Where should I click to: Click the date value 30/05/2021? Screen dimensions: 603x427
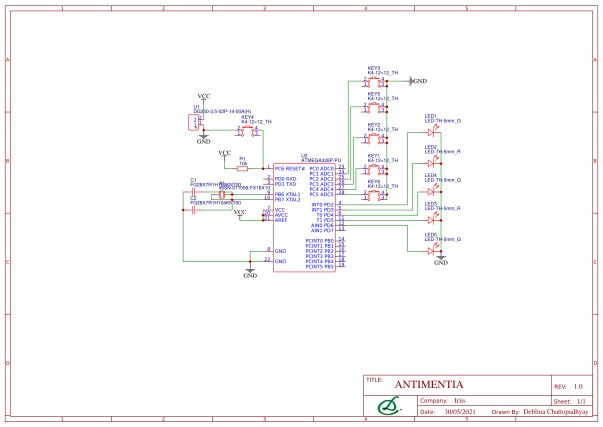point(460,411)
